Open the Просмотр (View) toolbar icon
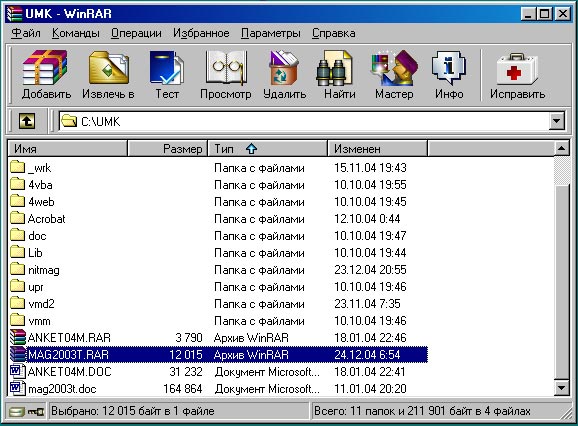This screenshot has width=578, height=426. point(226,68)
